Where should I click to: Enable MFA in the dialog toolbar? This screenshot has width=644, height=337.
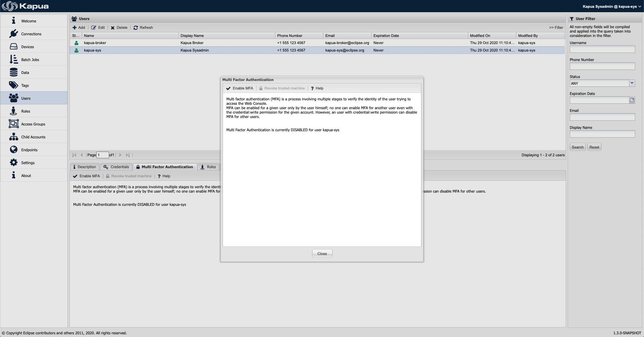pyautogui.click(x=240, y=88)
